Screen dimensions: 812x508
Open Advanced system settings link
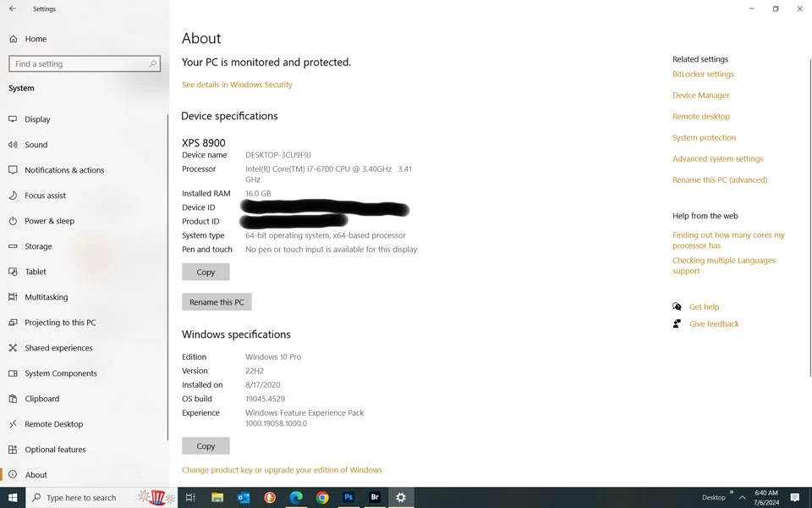[718, 158]
